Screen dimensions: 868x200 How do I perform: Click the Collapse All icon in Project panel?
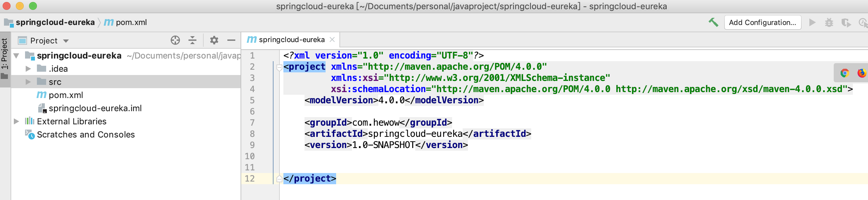(x=192, y=40)
